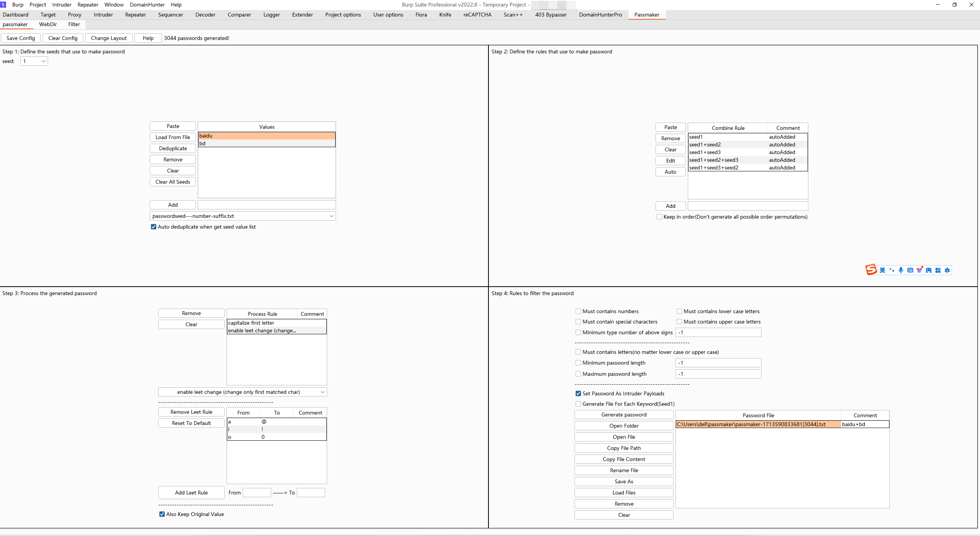Screen dimensions: 980x536
Task: Select the passmaker password file row
Action: (758, 424)
